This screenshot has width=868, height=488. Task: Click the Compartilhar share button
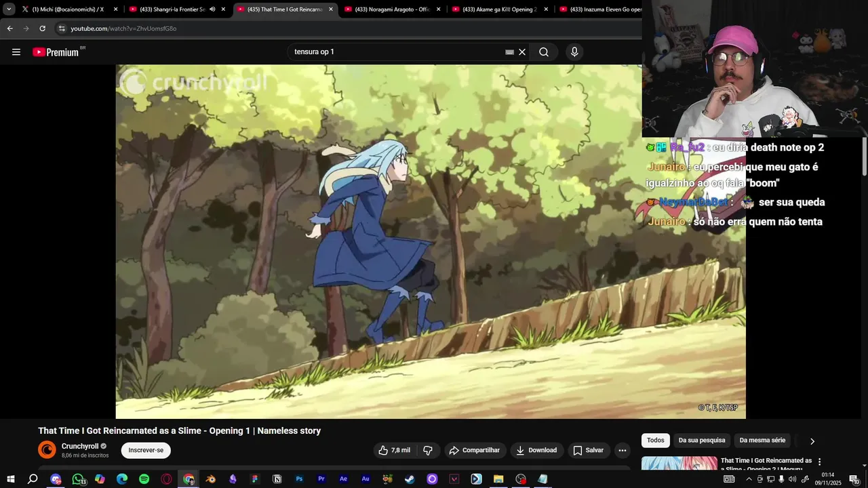475,450
